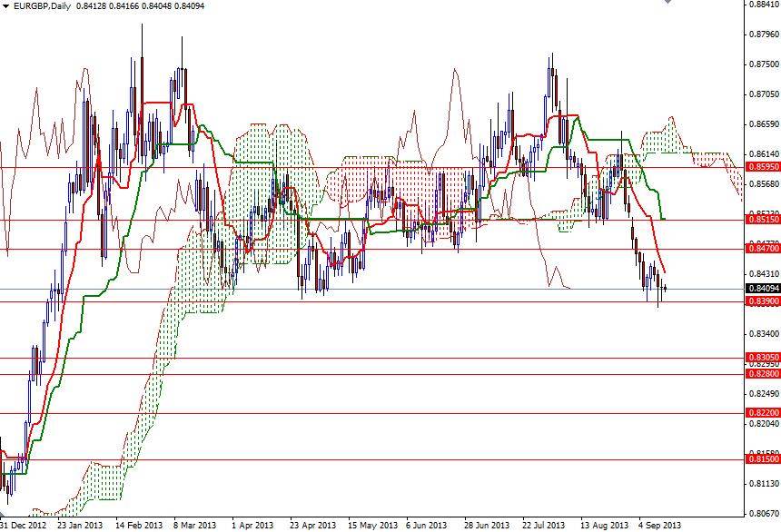Click the 23 Jan 2013 date label
The image size is (781, 532).
(x=80, y=525)
